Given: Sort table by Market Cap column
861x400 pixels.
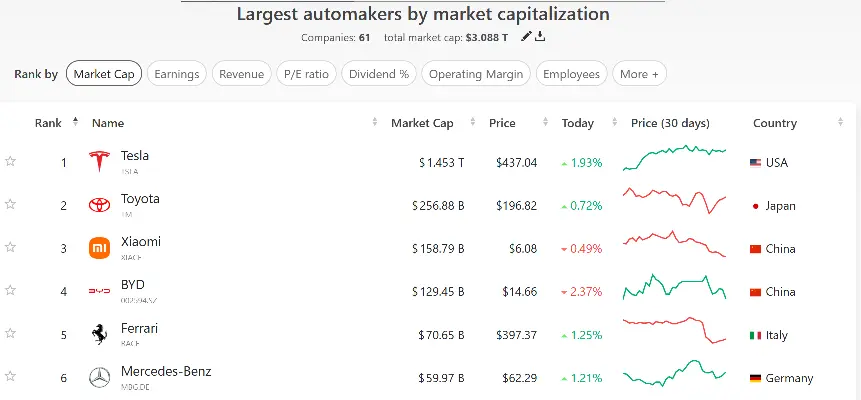Looking at the screenshot, I should point(422,123).
